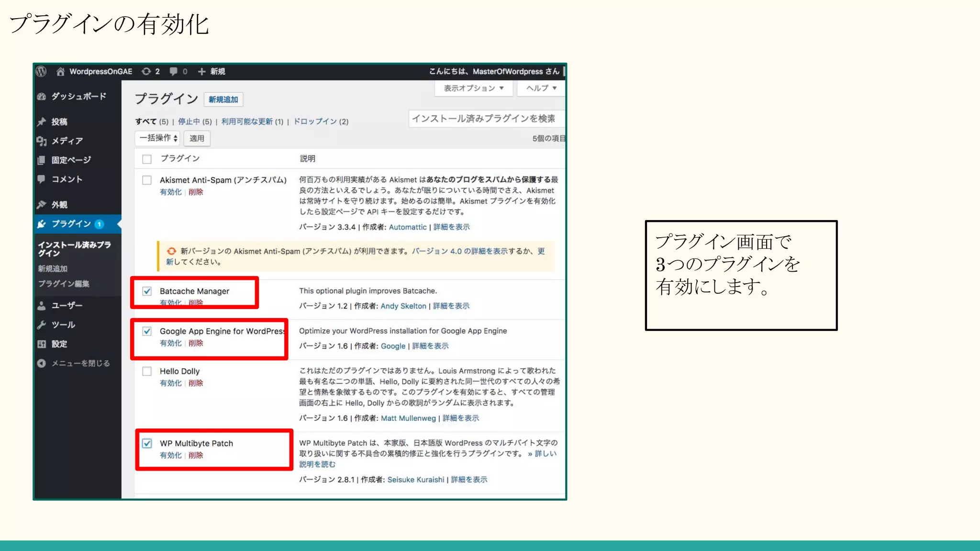Click 有効化 under Google App Engine for WordPress

pos(171,343)
